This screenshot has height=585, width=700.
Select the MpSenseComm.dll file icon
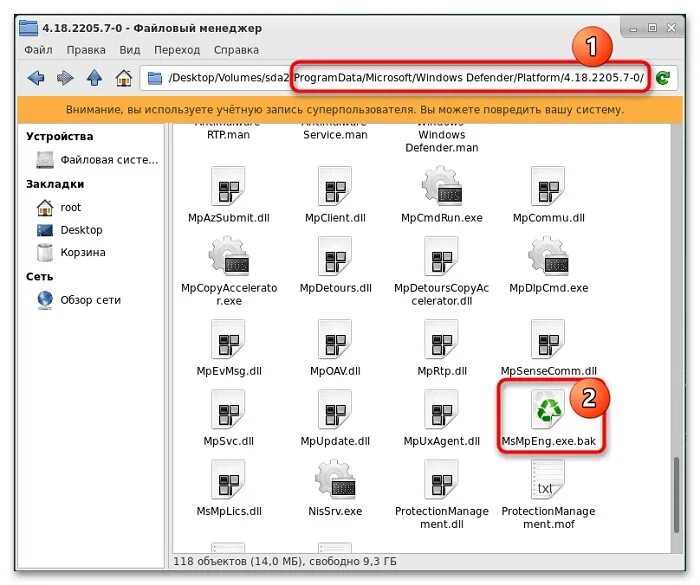click(548, 339)
